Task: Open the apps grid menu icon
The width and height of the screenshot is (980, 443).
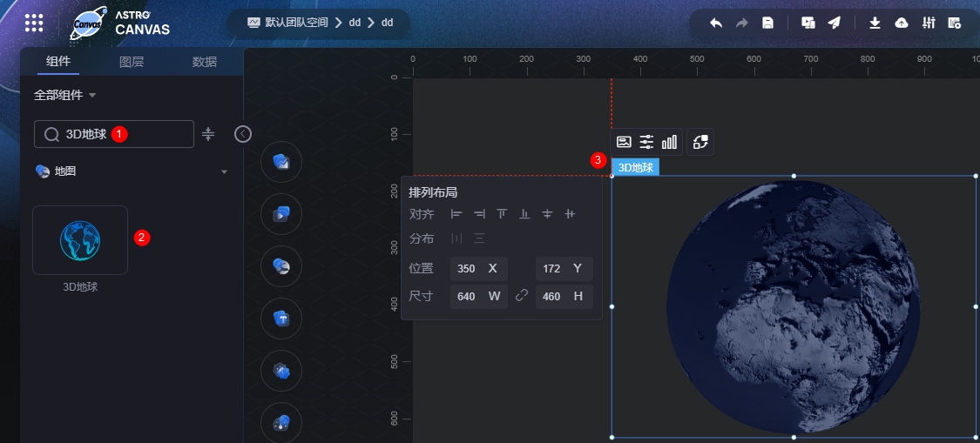Action: click(x=34, y=23)
